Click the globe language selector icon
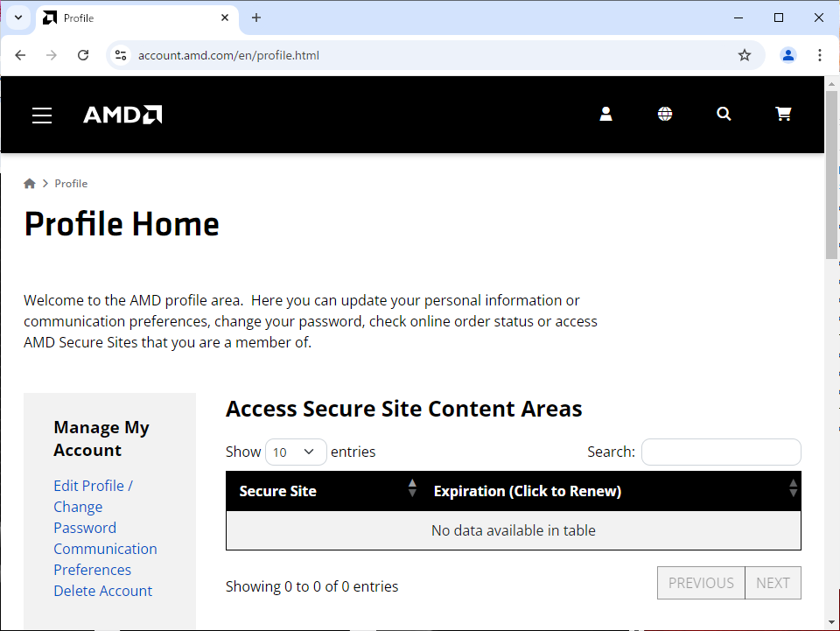The width and height of the screenshot is (840, 631). 665,114
